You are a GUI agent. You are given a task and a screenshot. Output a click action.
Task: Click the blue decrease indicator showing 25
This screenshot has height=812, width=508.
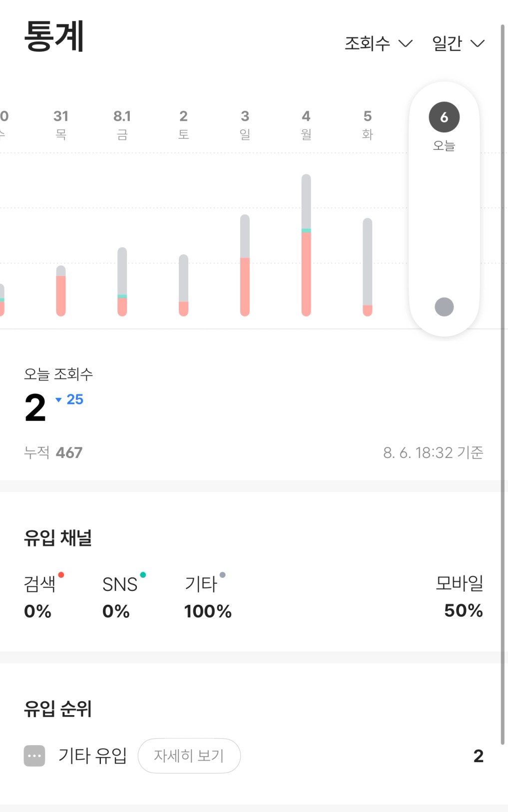69,400
